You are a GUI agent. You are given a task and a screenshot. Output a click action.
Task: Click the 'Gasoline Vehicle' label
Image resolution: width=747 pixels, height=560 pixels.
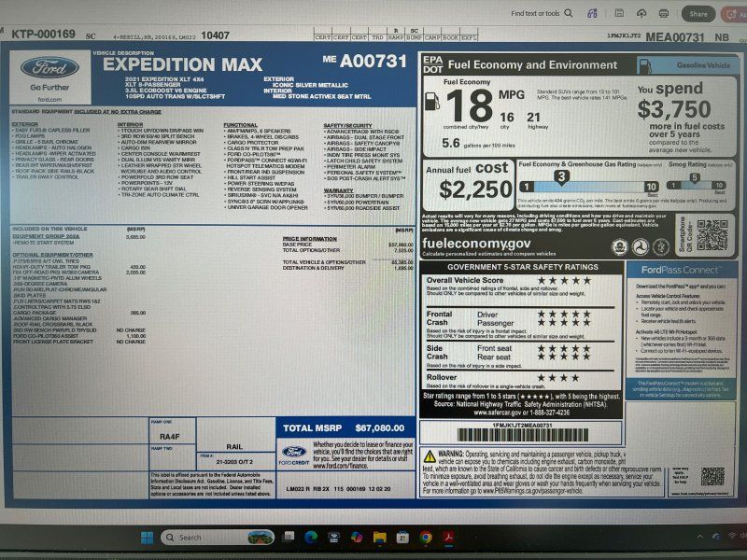[x=703, y=65]
